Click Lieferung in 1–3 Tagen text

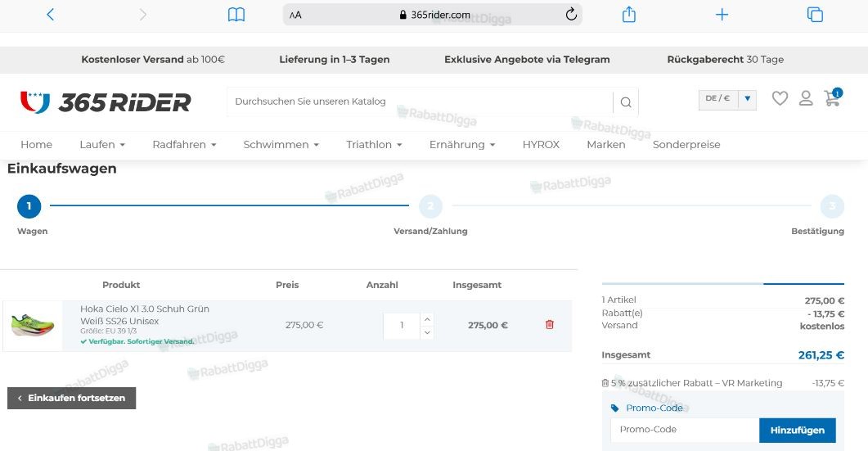[335, 59]
